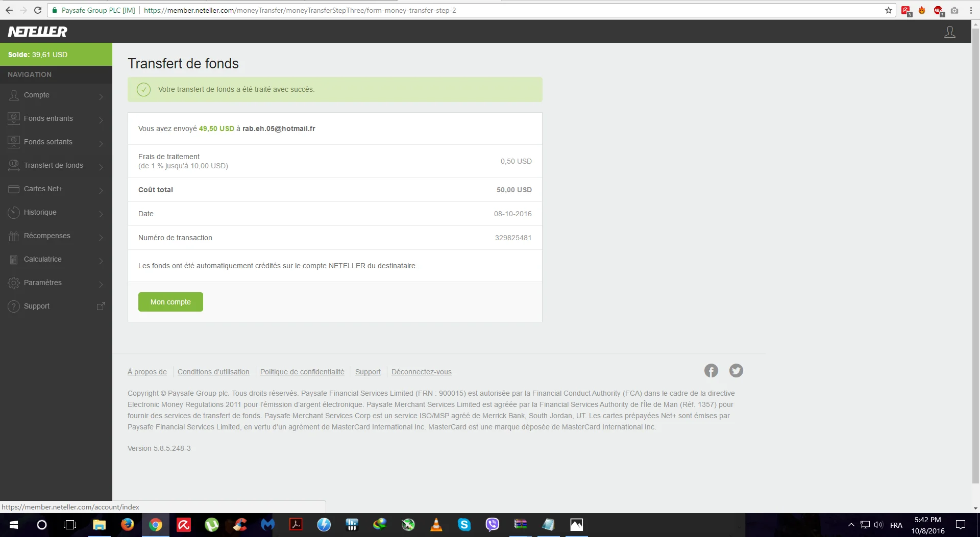Expand the Paramètres section chevron

(101, 284)
